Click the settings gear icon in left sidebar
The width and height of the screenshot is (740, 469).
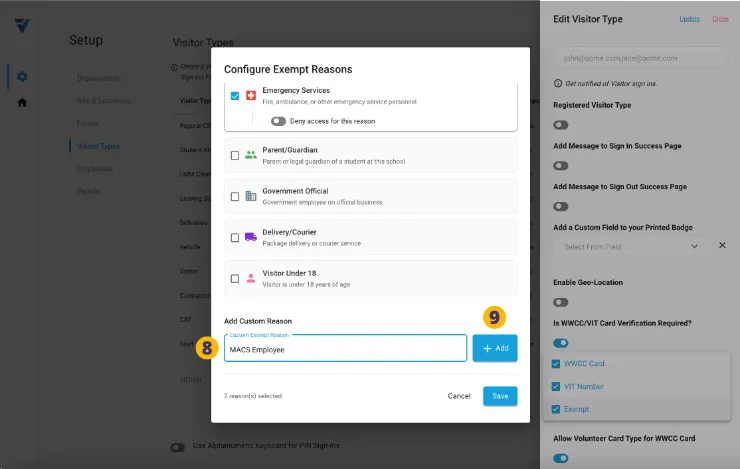click(22, 76)
